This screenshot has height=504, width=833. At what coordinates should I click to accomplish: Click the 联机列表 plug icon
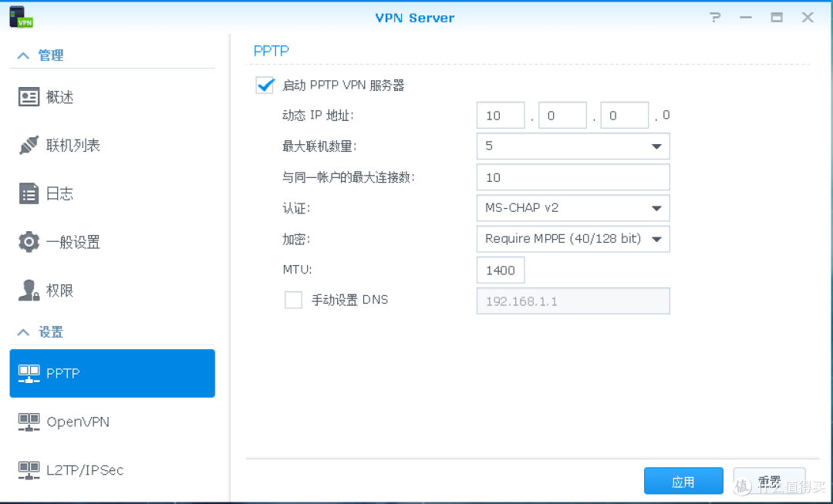pos(29,146)
